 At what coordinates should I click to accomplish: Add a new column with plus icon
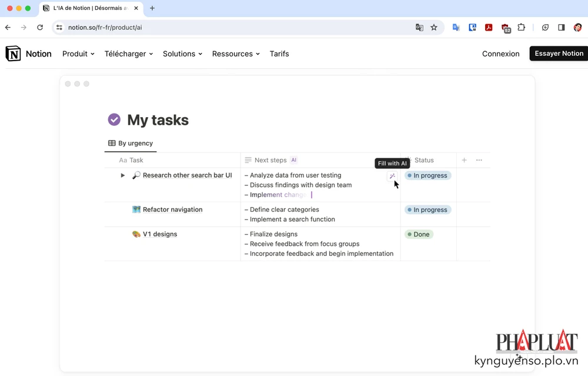click(464, 160)
